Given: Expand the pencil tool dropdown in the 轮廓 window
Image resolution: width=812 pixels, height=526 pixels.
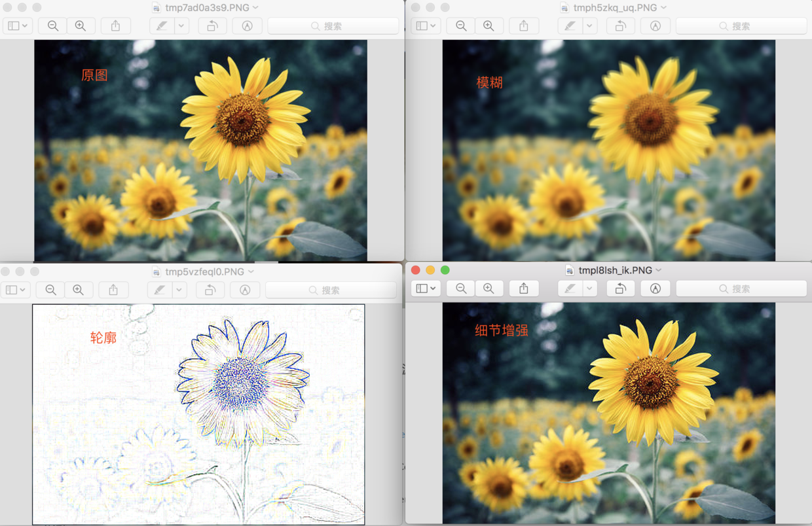Looking at the screenshot, I should [x=179, y=289].
